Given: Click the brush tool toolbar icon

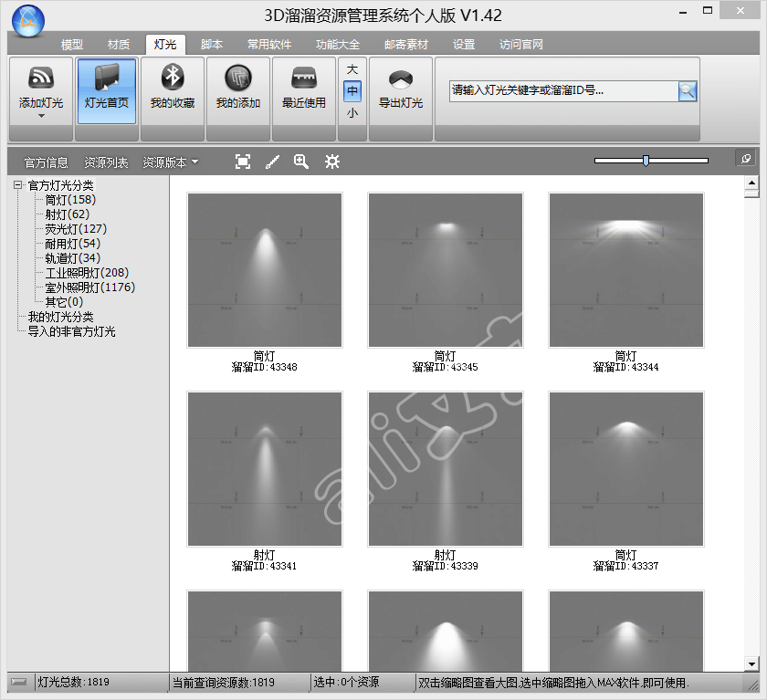Looking at the screenshot, I should tap(272, 162).
